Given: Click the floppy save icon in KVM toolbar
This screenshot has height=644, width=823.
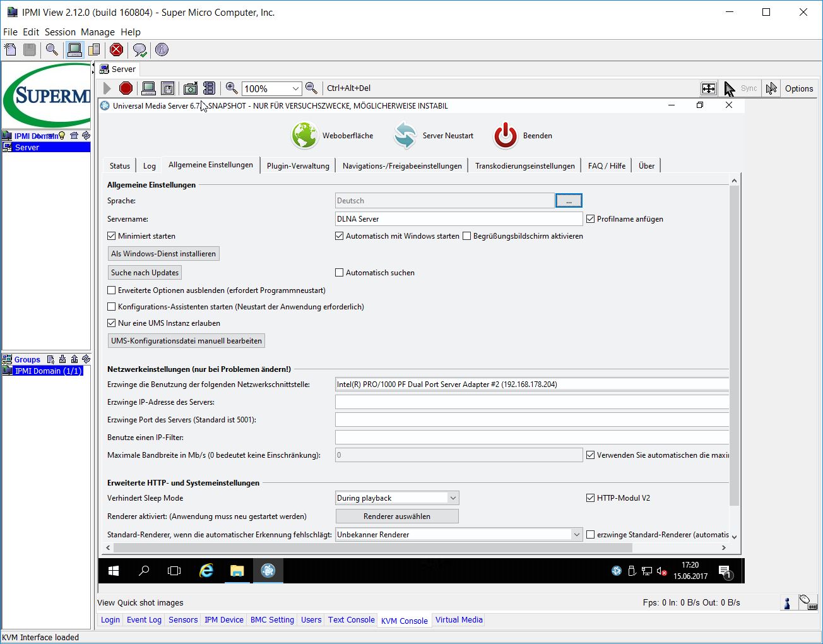Looking at the screenshot, I should (167, 88).
